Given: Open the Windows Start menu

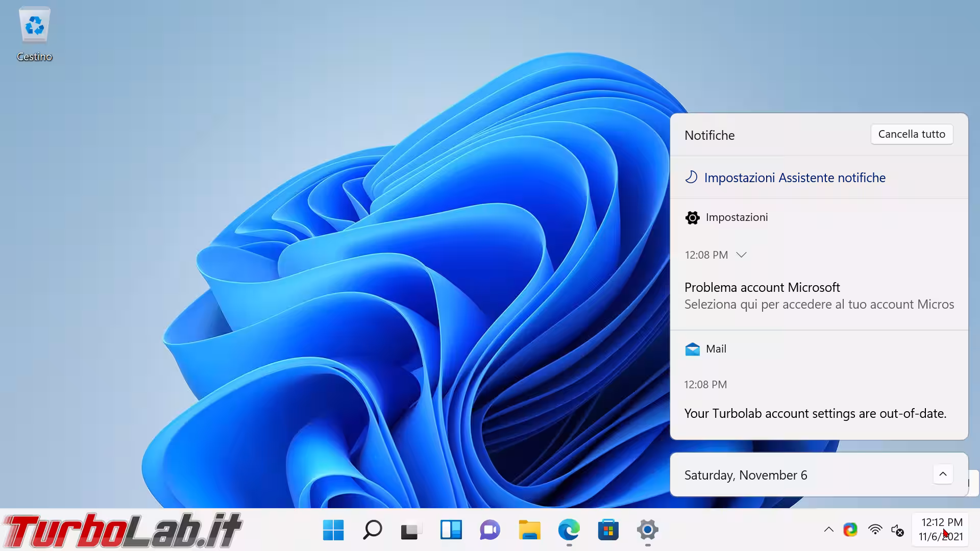Looking at the screenshot, I should 333,530.
